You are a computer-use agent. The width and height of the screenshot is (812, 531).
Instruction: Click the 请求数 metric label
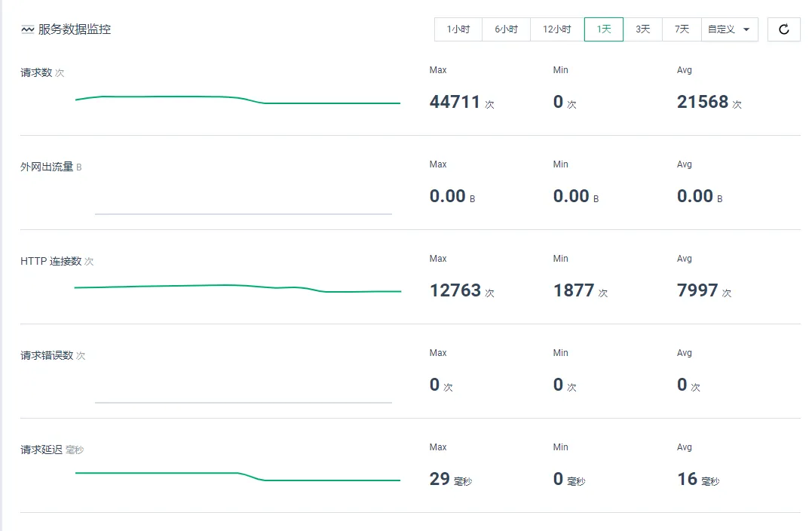pos(36,72)
